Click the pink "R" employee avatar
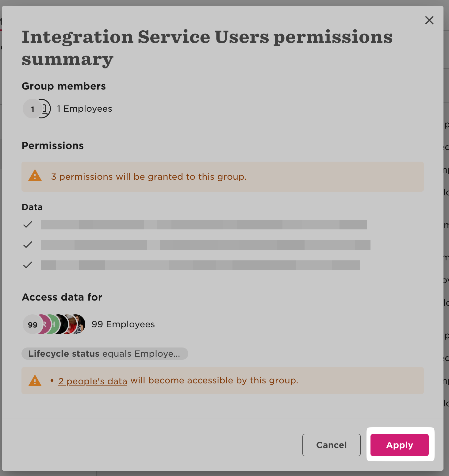Image resolution: width=449 pixels, height=476 pixels. click(45, 324)
